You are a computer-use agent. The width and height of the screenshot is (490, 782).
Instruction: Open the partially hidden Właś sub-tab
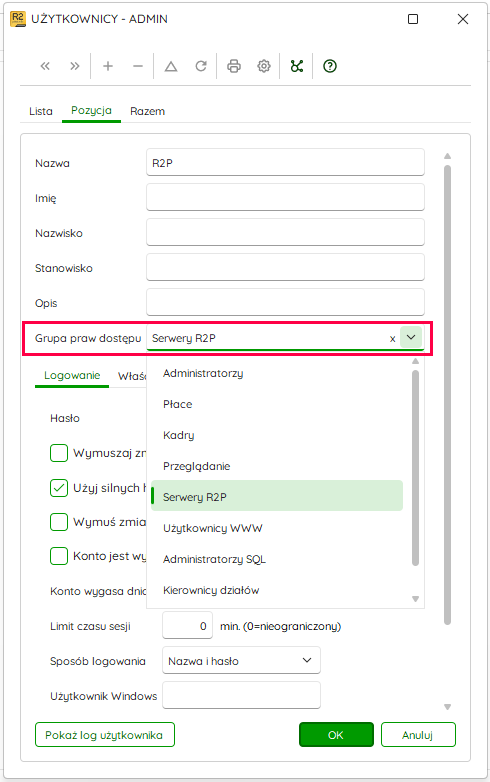pyautogui.click(x=132, y=376)
